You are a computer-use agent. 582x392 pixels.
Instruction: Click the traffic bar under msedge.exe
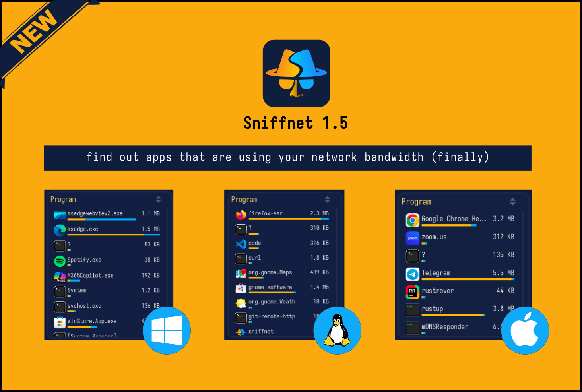click(114, 235)
